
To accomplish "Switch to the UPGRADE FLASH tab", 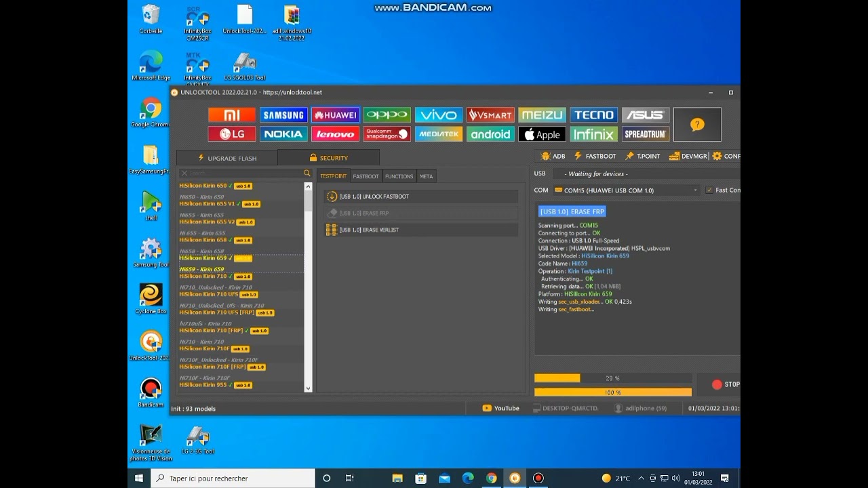I will pos(226,158).
